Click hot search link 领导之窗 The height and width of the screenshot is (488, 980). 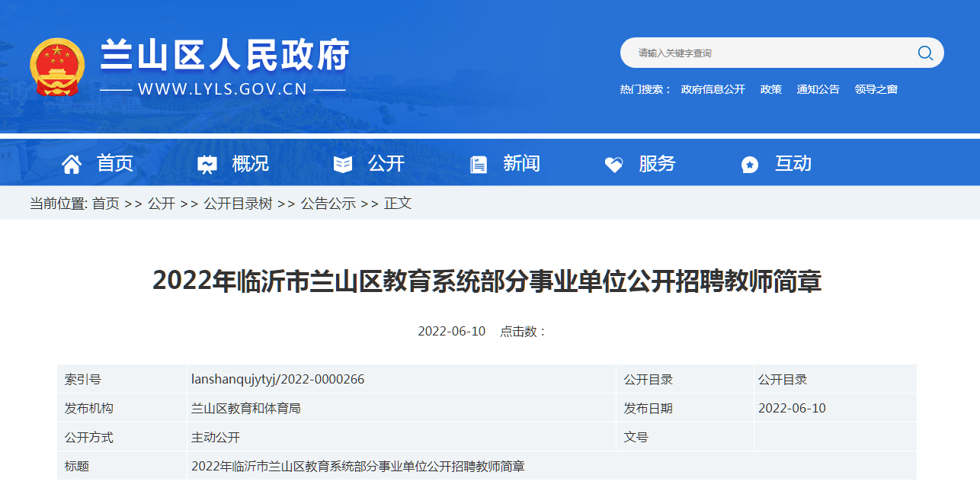click(x=876, y=89)
